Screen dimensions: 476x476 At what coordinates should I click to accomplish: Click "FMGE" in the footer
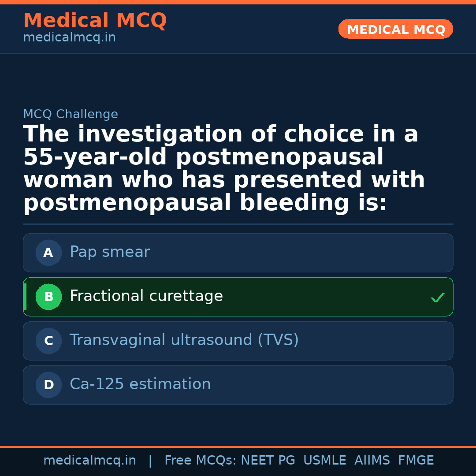416,461
